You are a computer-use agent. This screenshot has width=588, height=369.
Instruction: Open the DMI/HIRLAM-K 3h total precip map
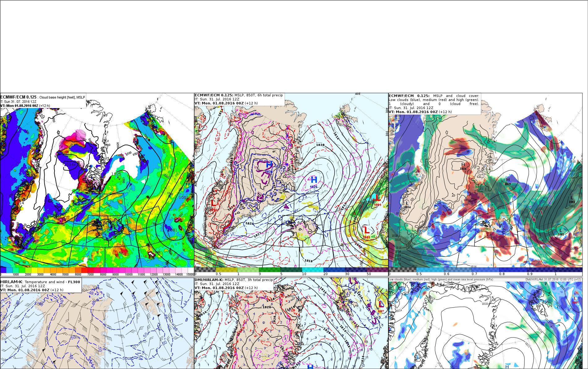(291, 323)
